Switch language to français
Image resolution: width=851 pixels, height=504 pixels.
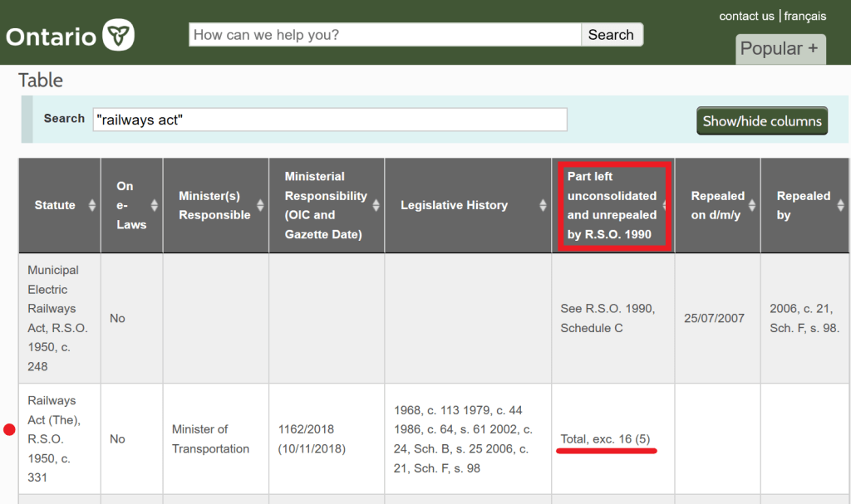click(804, 16)
